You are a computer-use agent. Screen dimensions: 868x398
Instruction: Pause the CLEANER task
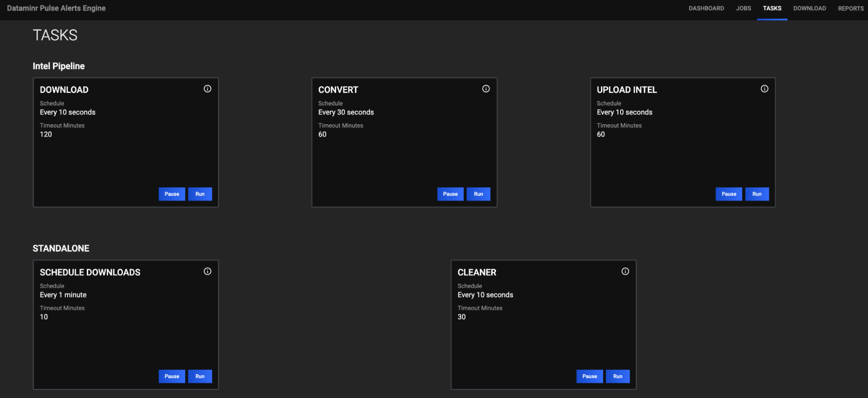point(590,376)
